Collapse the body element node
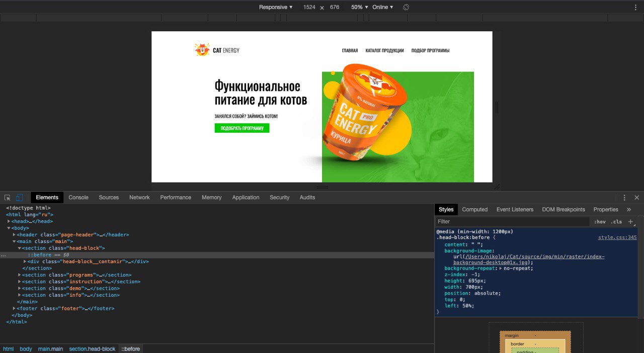 [9, 228]
